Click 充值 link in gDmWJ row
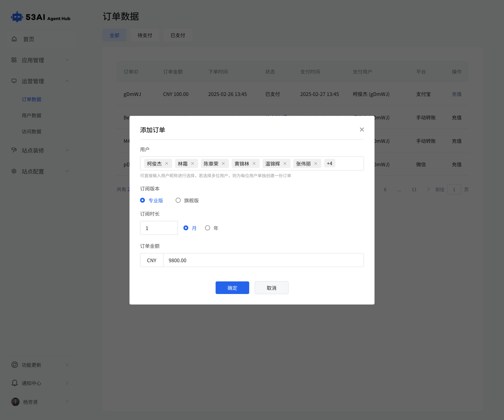The height and width of the screenshot is (420, 504). pos(457,94)
